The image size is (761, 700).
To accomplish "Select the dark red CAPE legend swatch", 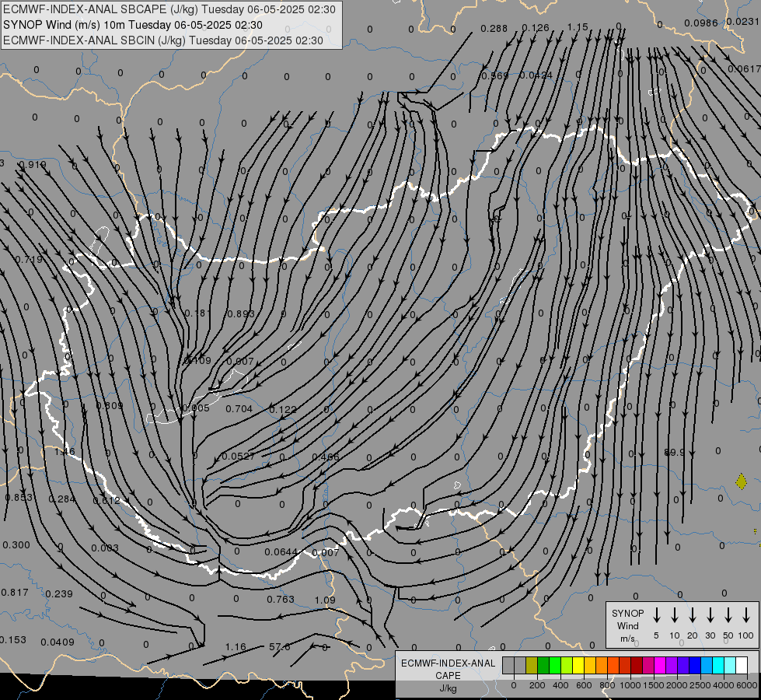I will point(637,665).
